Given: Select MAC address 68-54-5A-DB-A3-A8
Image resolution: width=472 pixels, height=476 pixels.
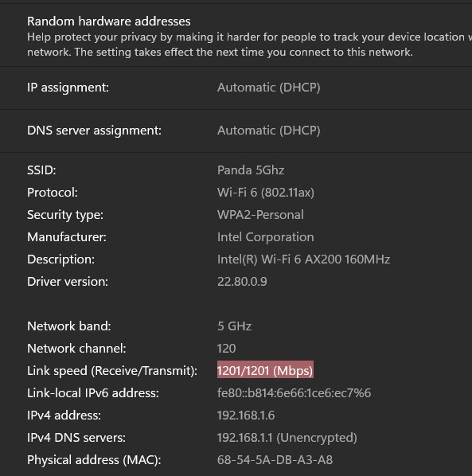Looking at the screenshot, I should click(275, 460).
